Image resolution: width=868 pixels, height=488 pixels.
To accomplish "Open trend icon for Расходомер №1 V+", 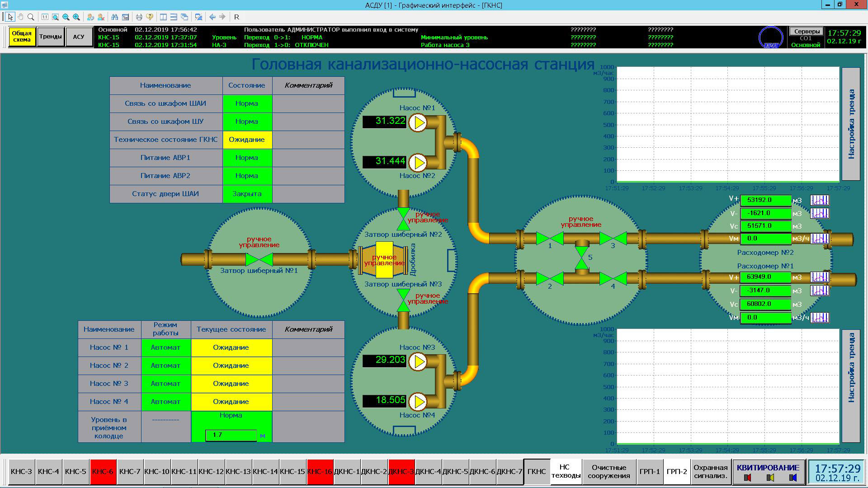I will tap(820, 277).
